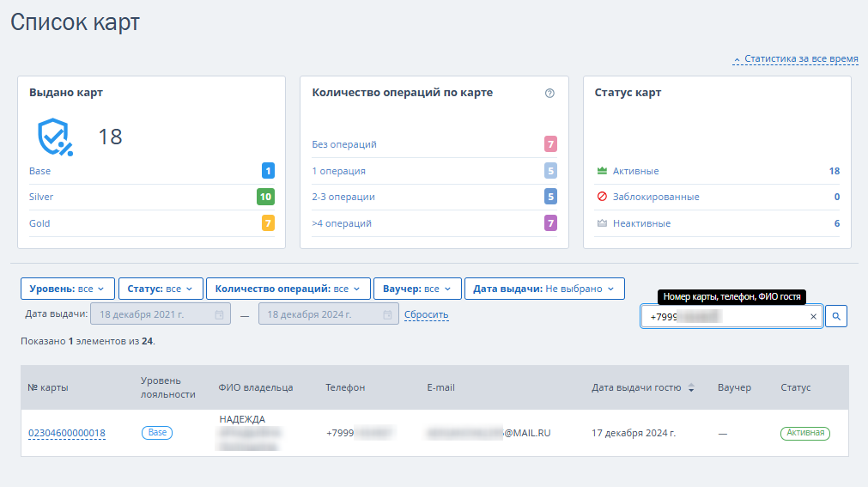
Task: Filter by Base level link
Action: (x=39, y=171)
